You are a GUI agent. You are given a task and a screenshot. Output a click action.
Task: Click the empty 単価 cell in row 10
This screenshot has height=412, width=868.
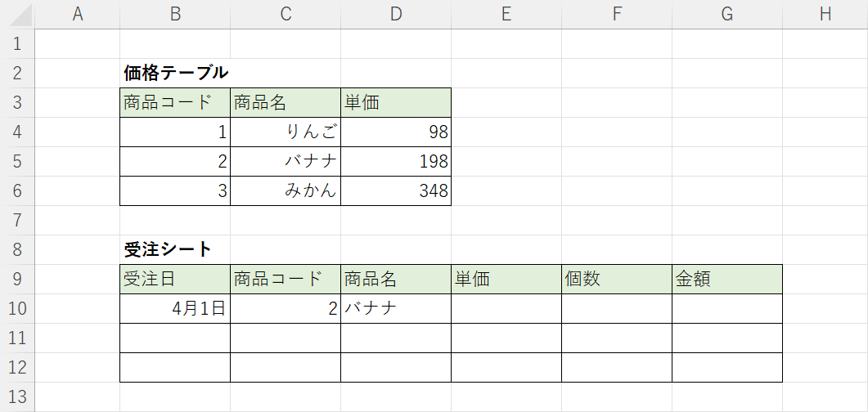click(506, 308)
